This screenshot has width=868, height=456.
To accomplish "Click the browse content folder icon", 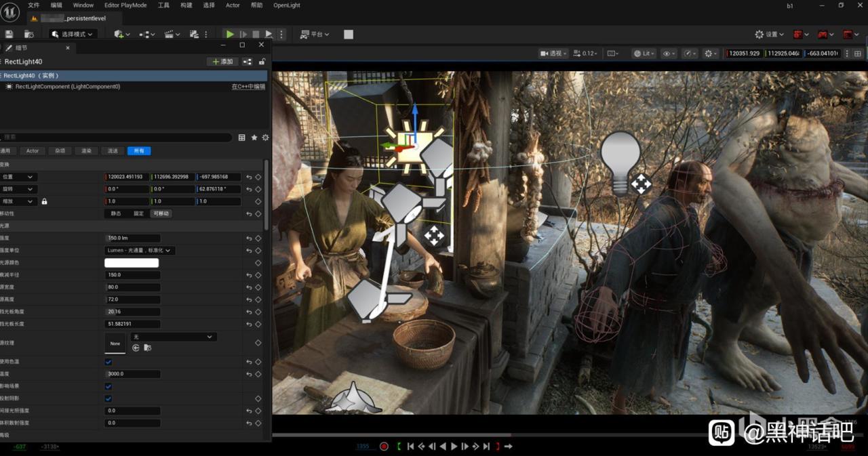I will click(29, 34).
